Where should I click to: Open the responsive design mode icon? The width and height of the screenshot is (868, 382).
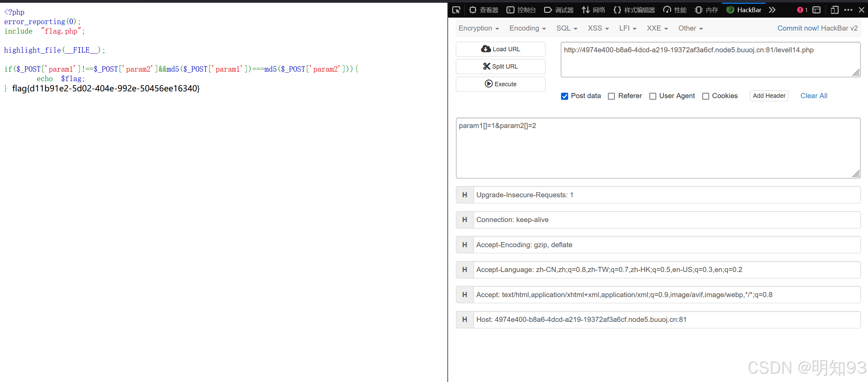coord(834,10)
